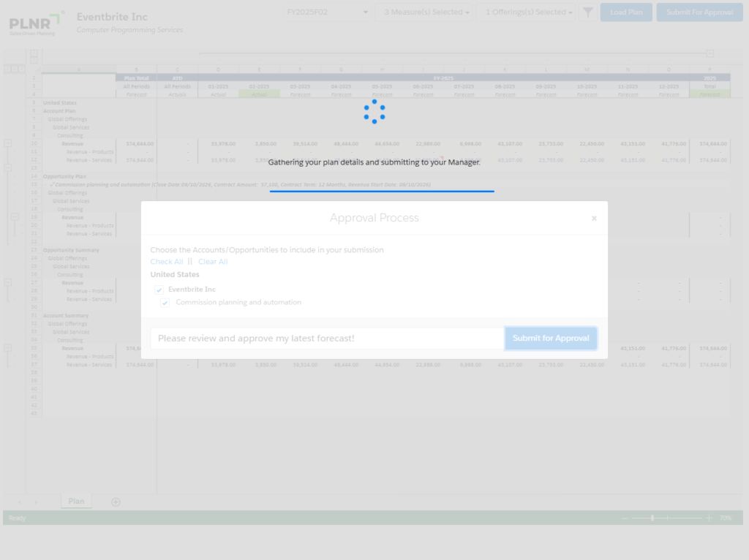Collapse outline group at row 13
This screenshot has width=749, height=560.
pos(7,167)
